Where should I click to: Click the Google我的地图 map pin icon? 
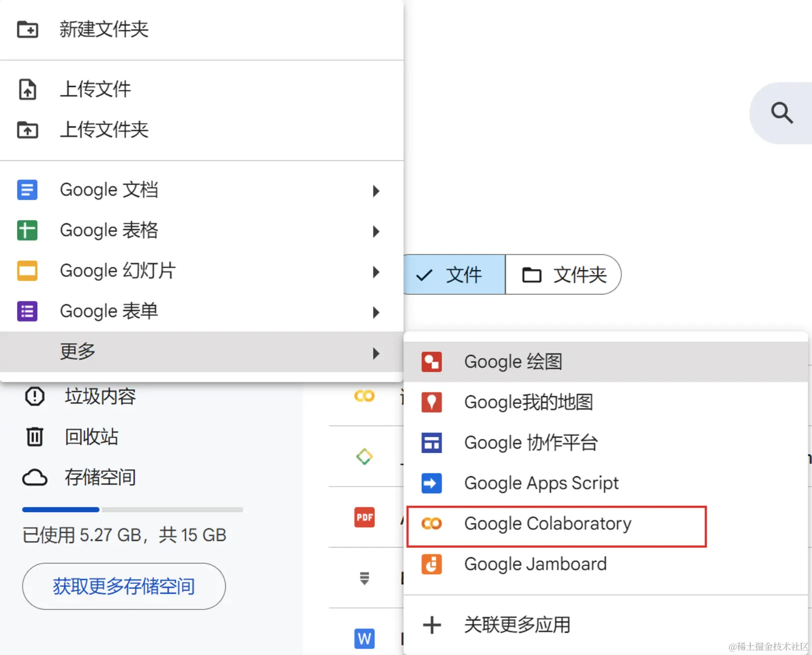[x=432, y=402]
